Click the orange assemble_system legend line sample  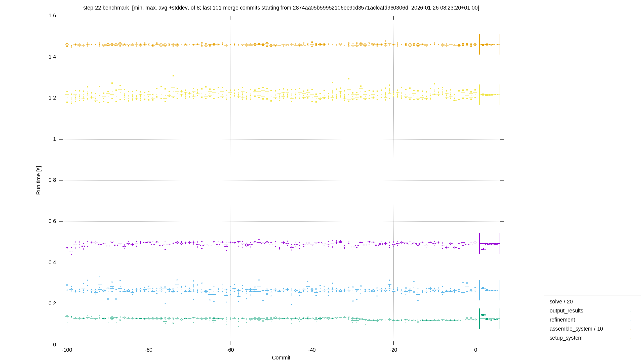tap(630, 329)
